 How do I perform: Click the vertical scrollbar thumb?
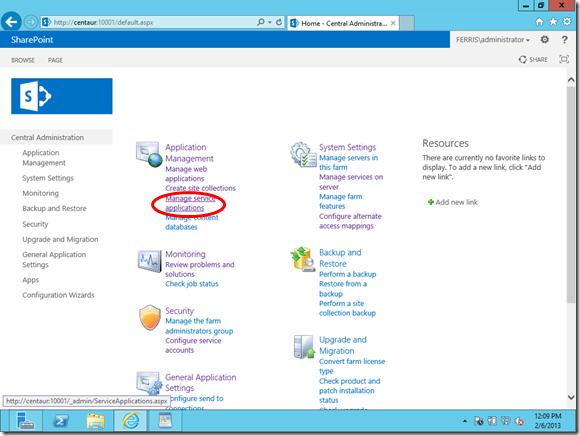[x=571, y=195]
